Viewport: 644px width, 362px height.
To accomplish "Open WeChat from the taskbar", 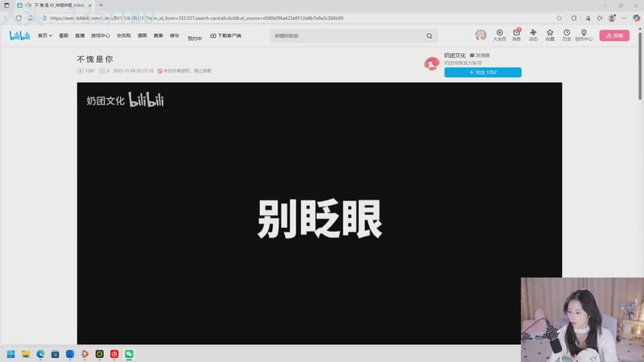I will [129, 354].
